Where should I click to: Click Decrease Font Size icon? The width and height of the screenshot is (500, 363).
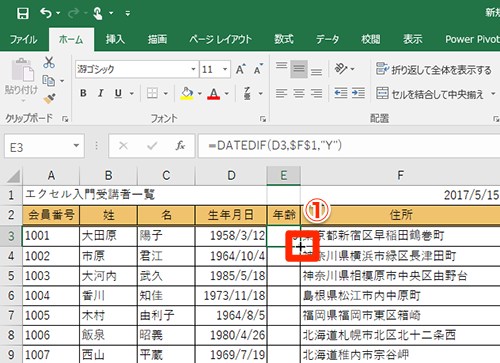258,69
